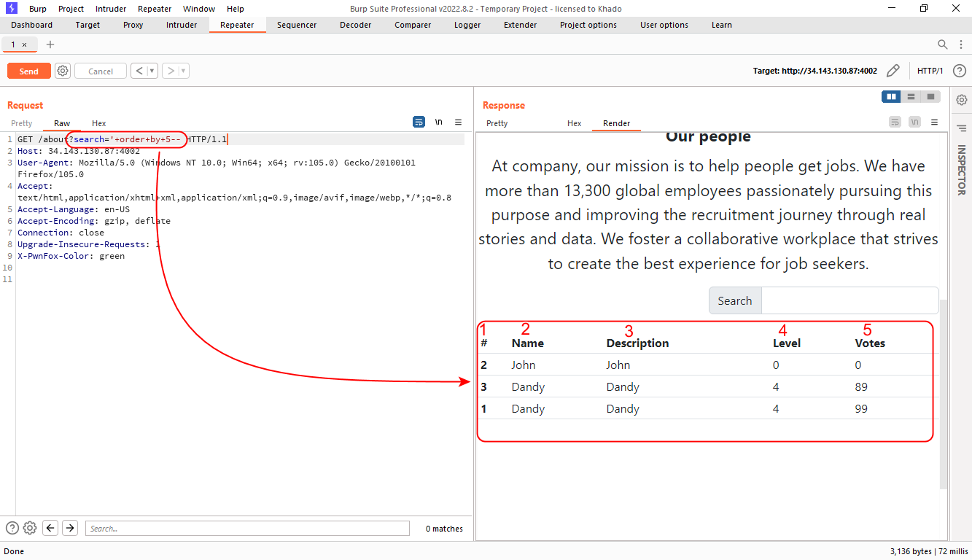The height and width of the screenshot is (560, 972).
Task: Open Repeater tab settings gear
Action: pos(63,71)
